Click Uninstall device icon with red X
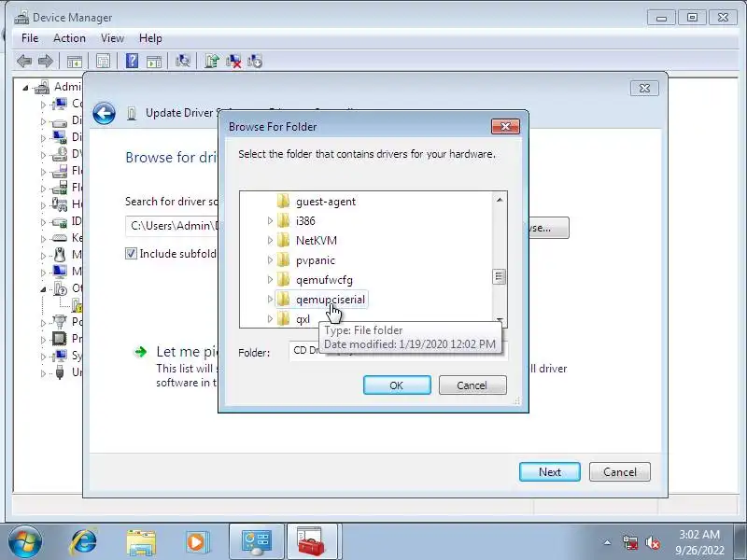747x560 pixels. point(233,61)
